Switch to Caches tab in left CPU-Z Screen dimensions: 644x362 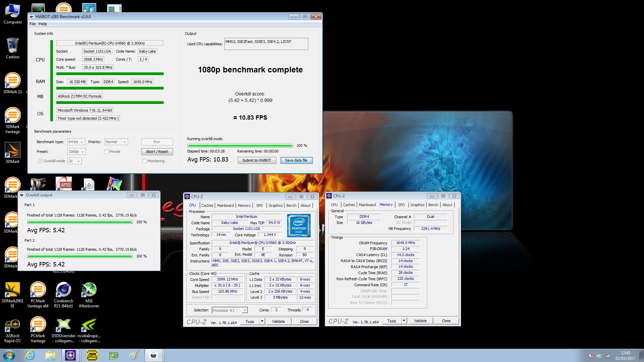(207, 205)
